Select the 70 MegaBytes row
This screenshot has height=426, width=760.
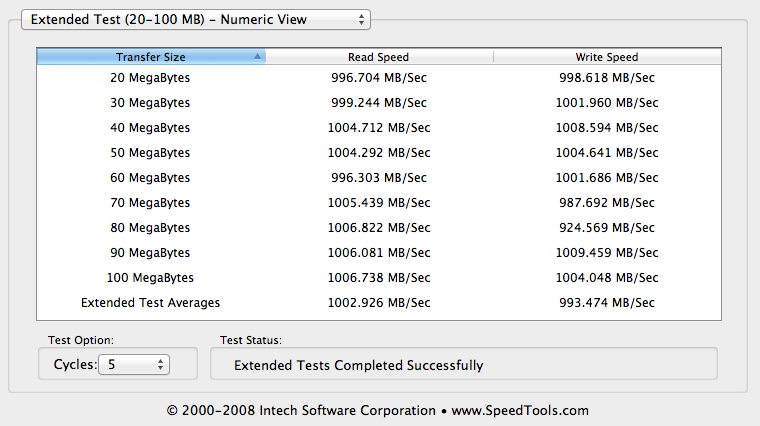point(150,202)
